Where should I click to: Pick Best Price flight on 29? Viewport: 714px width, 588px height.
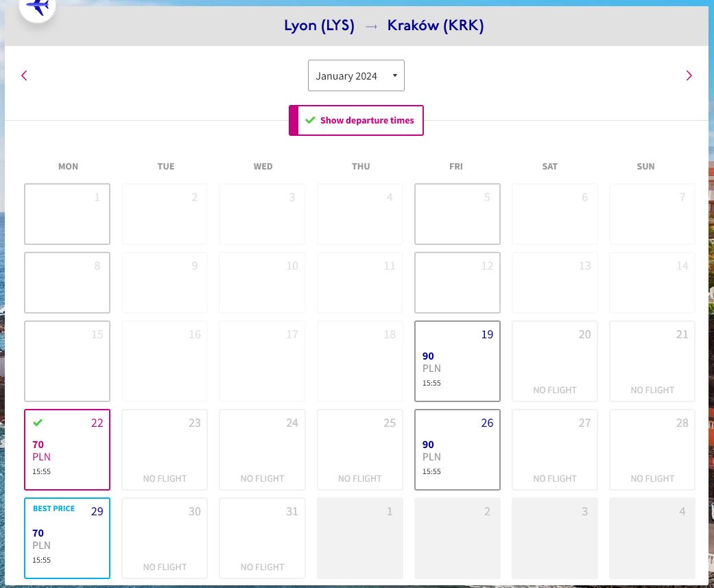click(x=67, y=538)
